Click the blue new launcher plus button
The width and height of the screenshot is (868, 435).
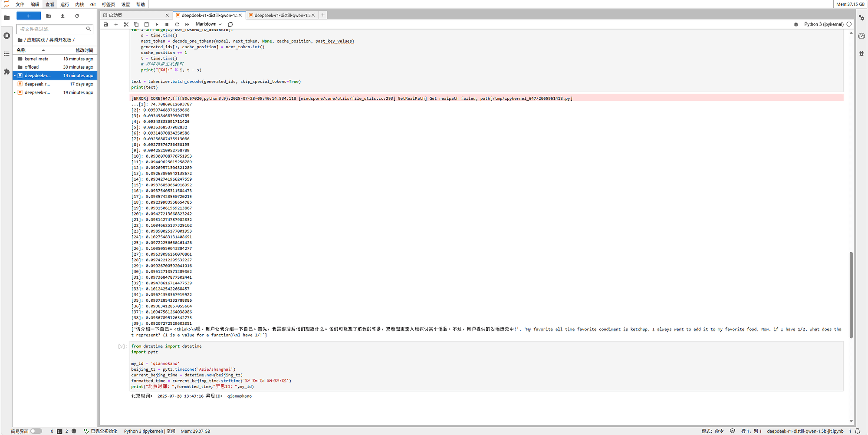[x=29, y=16]
